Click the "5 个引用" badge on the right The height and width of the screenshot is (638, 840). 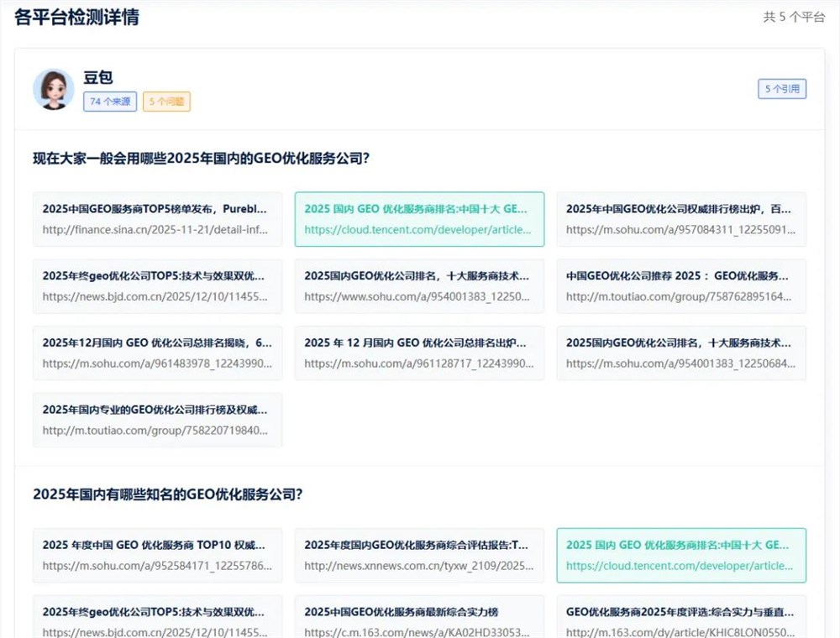(x=782, y=88)
